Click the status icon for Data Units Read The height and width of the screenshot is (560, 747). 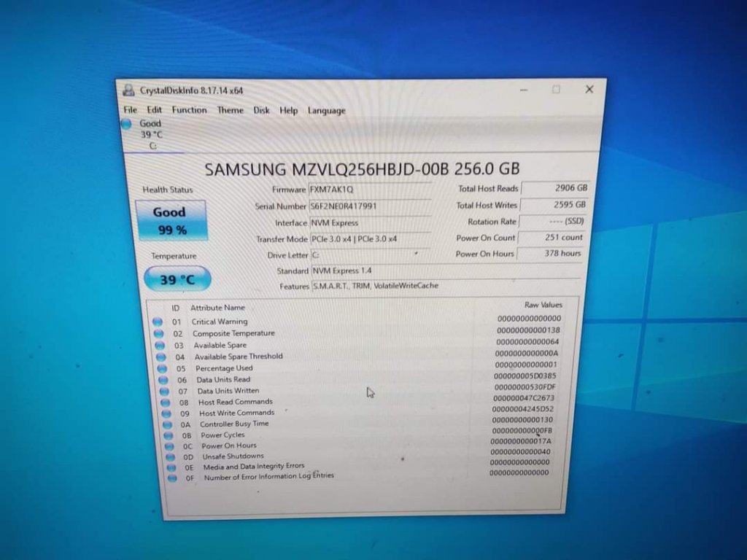163,381
